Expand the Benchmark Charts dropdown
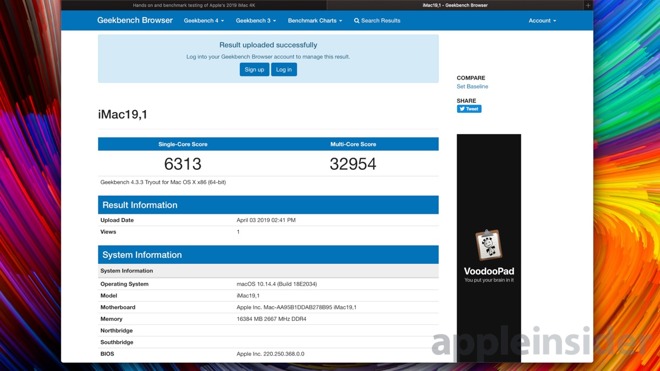660x371 pixels. pyautogui.click(x=315, y=21)
